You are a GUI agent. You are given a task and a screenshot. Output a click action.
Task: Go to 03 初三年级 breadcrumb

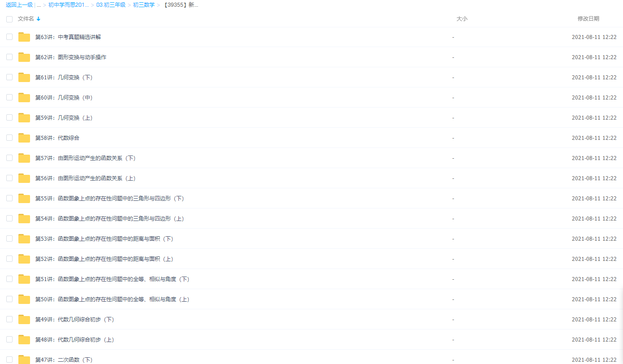pyautogui.click(x=111, y=5)
